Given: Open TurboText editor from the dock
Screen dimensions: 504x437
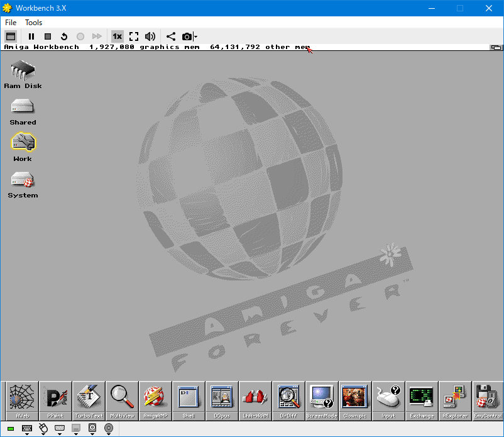Looking at the screenshot, I should 89,401.
